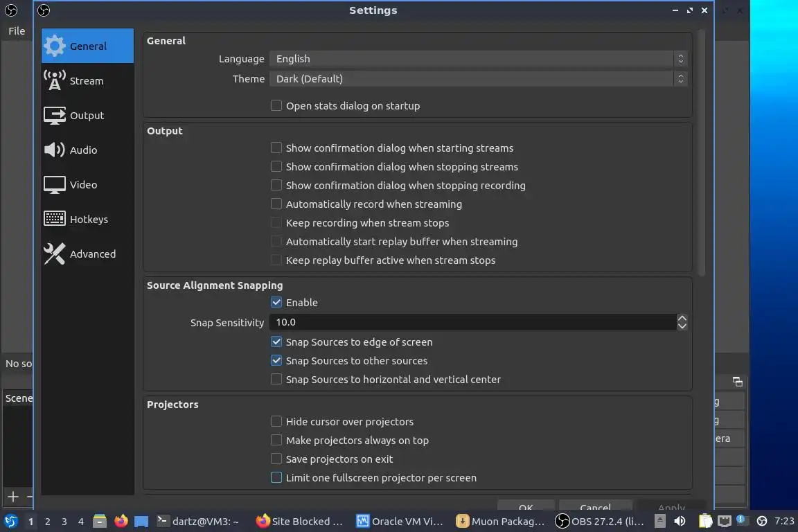Switch to Oracle VM VirtualBox taskbar window

[400, 521]
